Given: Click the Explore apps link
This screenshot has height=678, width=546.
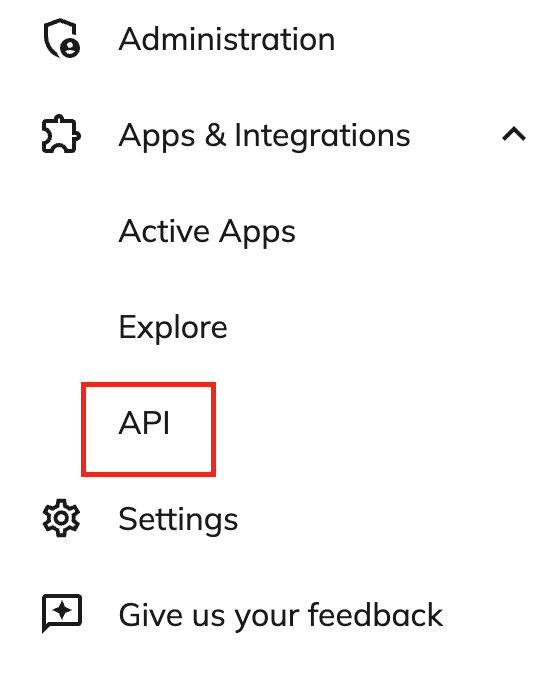Looking at the screenshot, I should pos(173,328).
